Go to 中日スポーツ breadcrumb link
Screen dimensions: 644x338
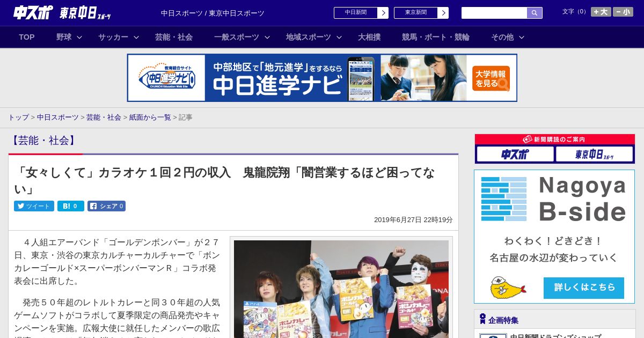pyautogui.click(x=58, y=117)
